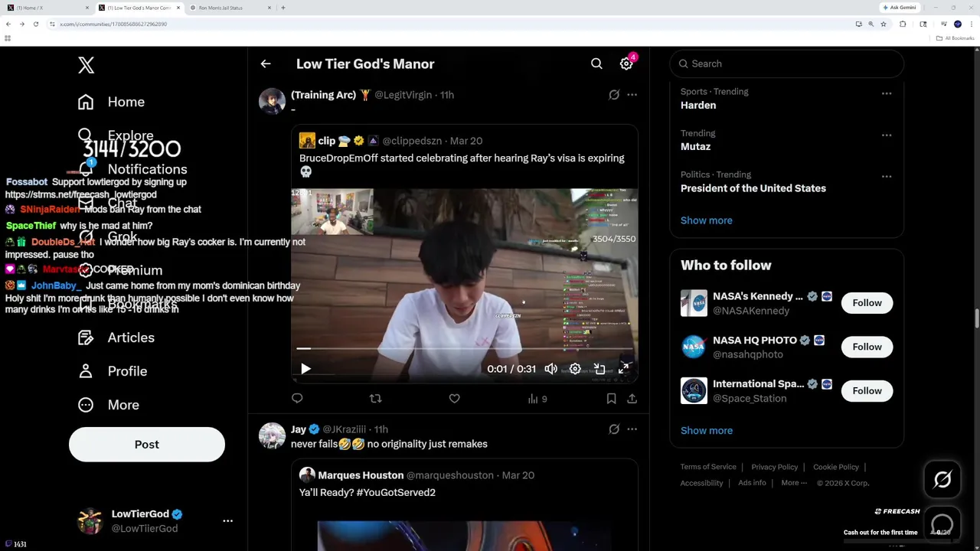Open Grok icon on Jay's post
This screenshot has width=980, height=551.
click(614, 429)
